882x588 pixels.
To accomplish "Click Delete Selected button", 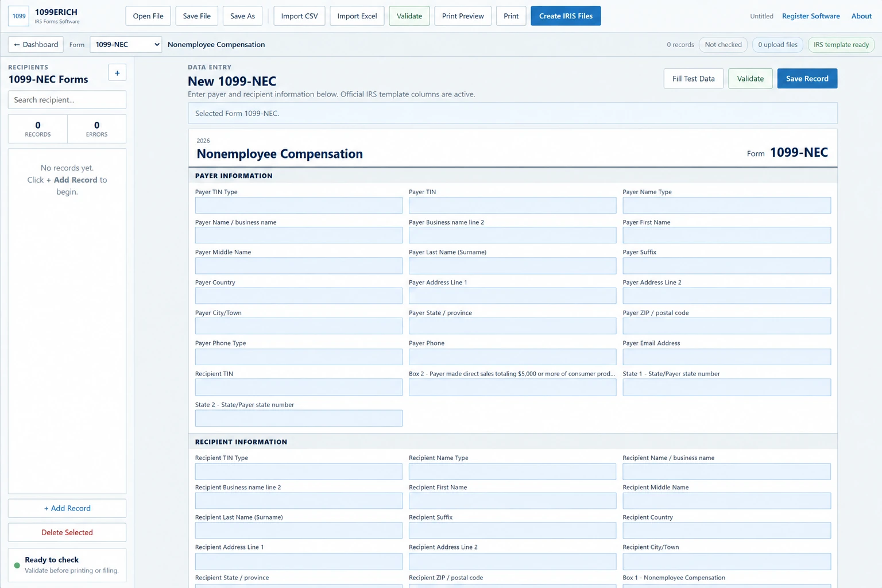I will pyautogui.click(x=67, y=532).
